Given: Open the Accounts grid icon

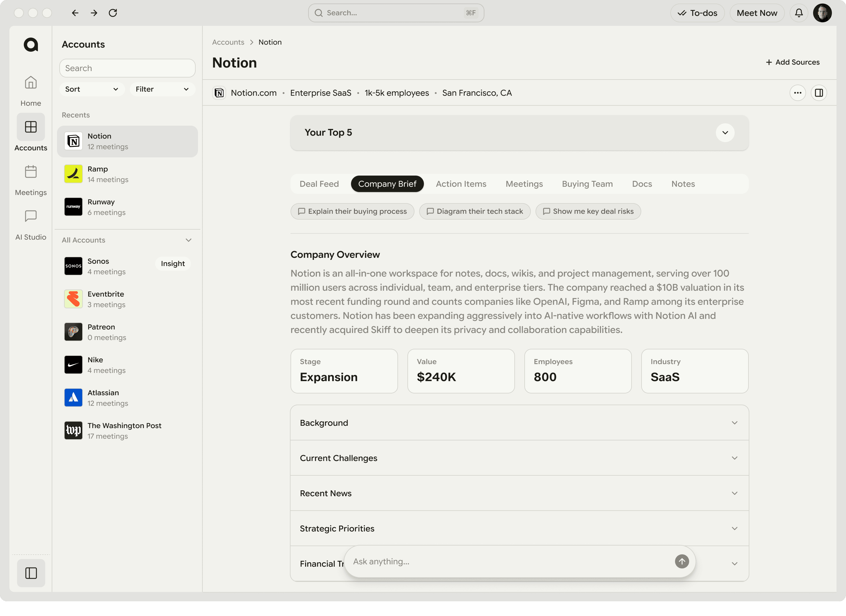Looking at the screenshot, I should tap(31, 127).
